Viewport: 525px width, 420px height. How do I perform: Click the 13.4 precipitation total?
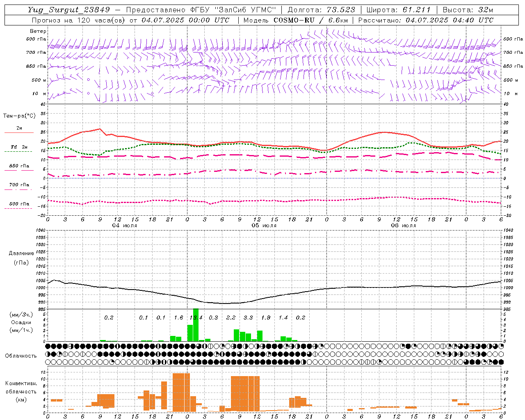click(x=196, y=317)
